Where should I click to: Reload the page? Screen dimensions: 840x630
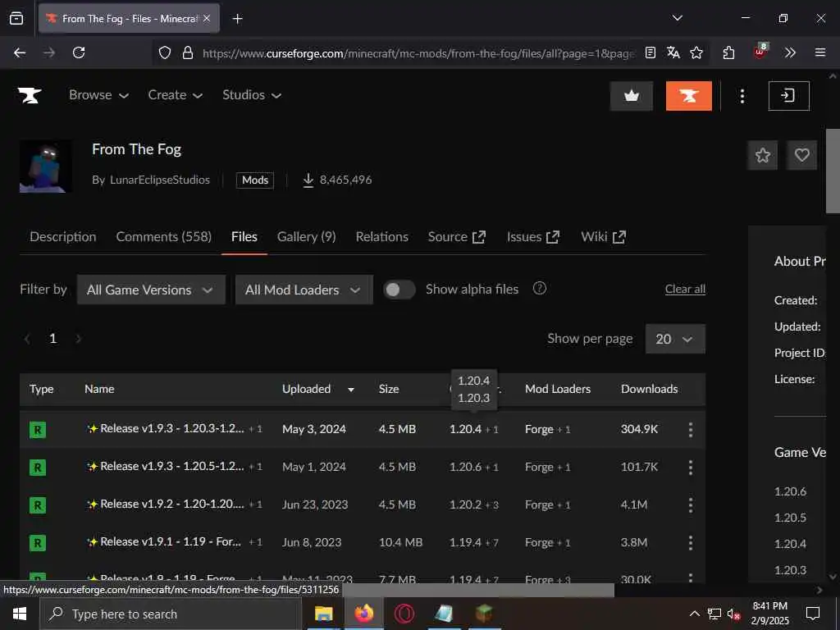(x=79, y=52)
